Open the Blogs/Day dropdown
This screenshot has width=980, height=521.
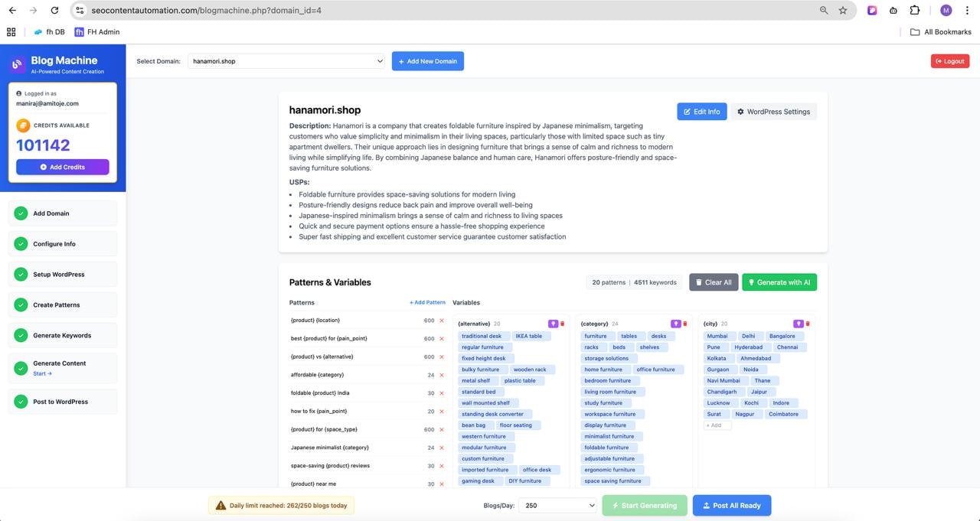pos(557,505)
